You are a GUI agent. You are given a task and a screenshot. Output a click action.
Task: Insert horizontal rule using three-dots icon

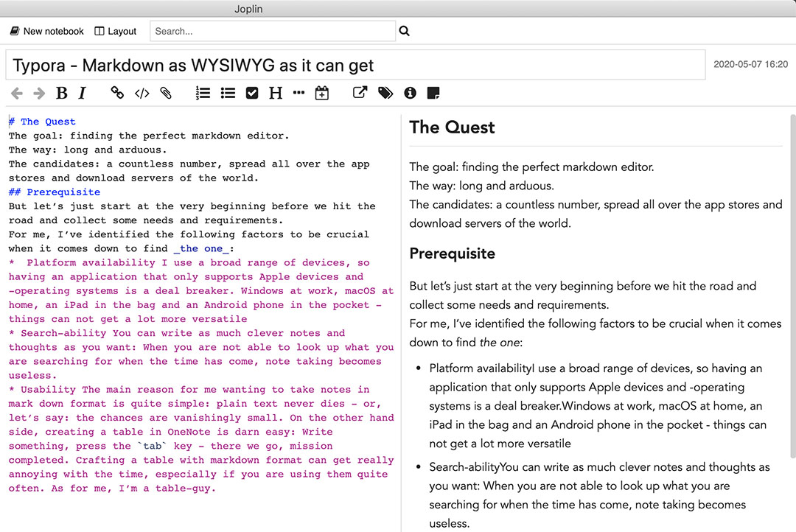pyautogui.click(x=299, y=93)
